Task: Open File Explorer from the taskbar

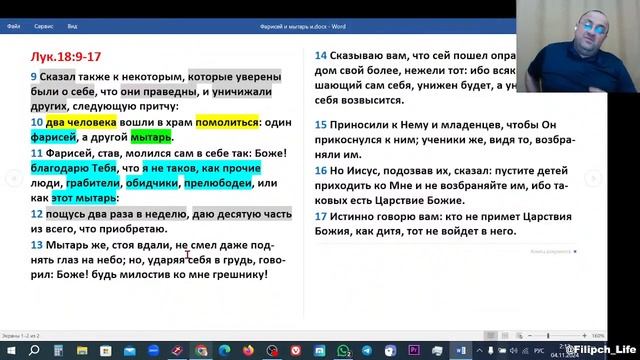Action: (x=82, y=351)
